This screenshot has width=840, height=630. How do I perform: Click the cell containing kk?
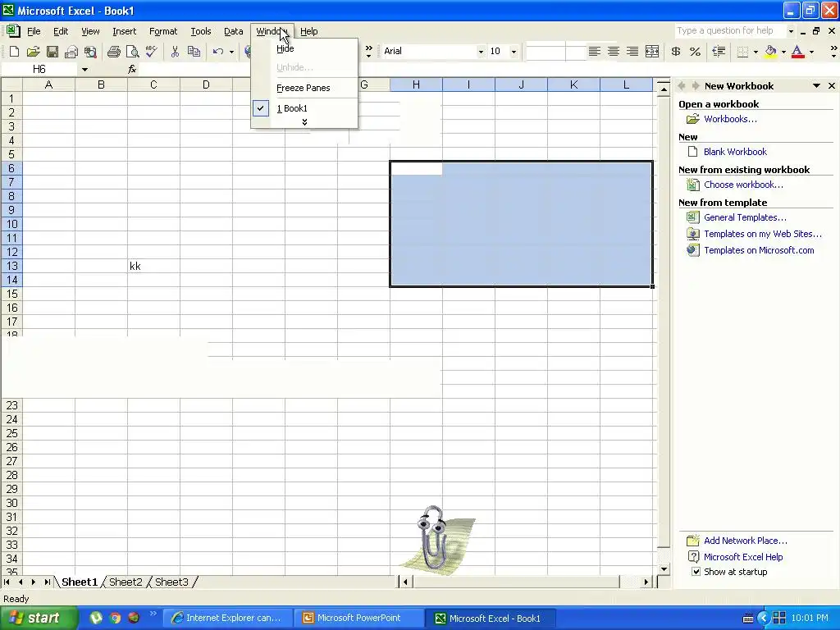coord(153,266)
